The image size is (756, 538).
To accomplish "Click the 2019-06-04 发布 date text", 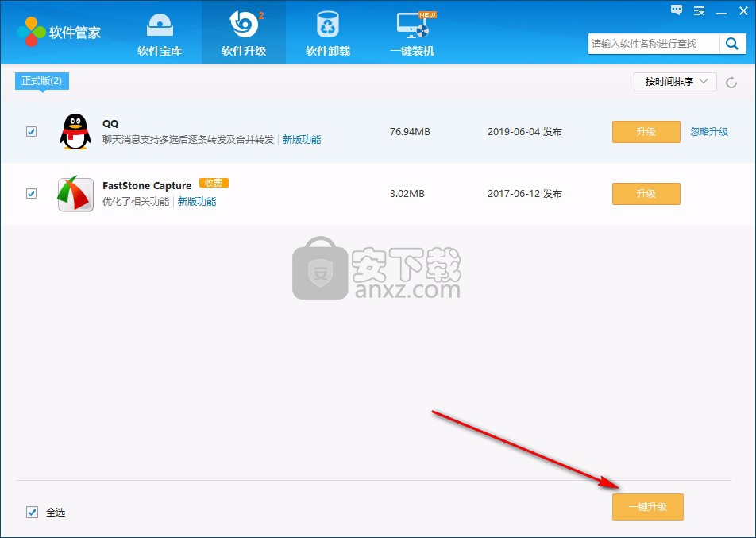I will pos(525,132).
